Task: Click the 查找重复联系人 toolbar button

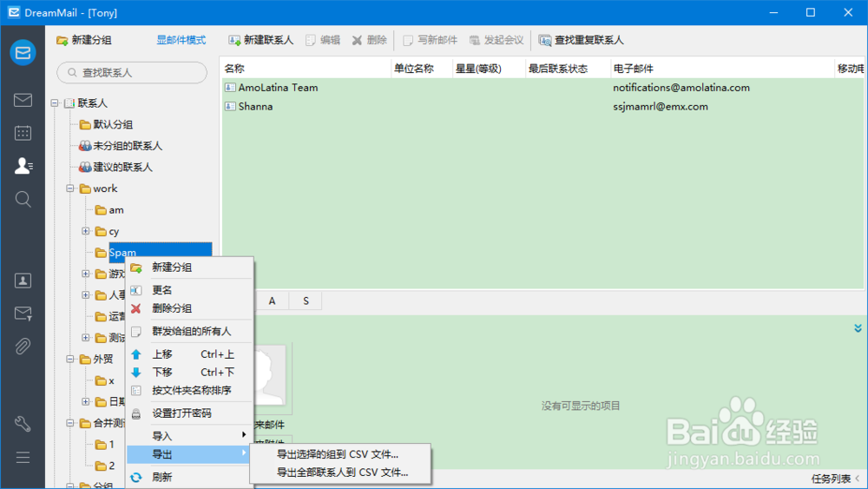Action: pyautogui.click(x=582, y=40)
